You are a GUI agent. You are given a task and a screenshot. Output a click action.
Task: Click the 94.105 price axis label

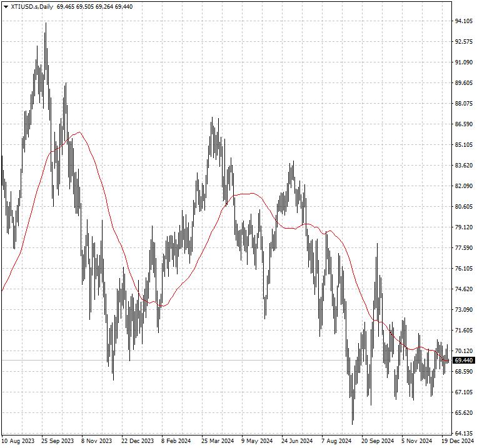(x=464, y=21)
